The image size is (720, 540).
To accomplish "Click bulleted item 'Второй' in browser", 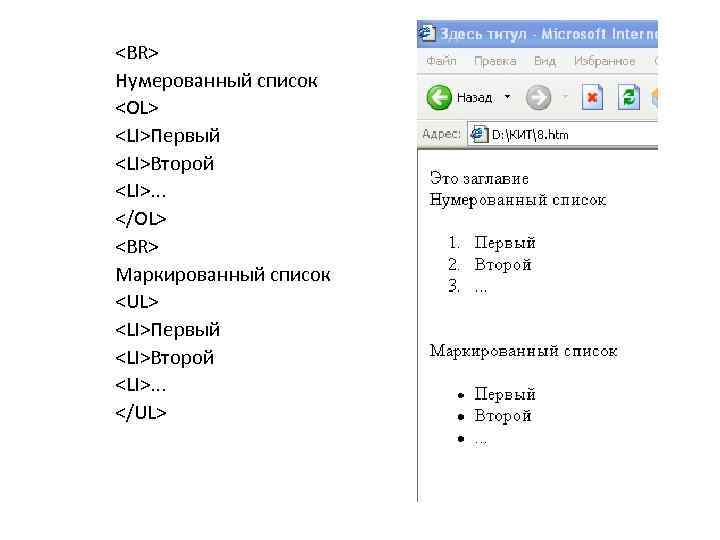I will pos(503,416).
